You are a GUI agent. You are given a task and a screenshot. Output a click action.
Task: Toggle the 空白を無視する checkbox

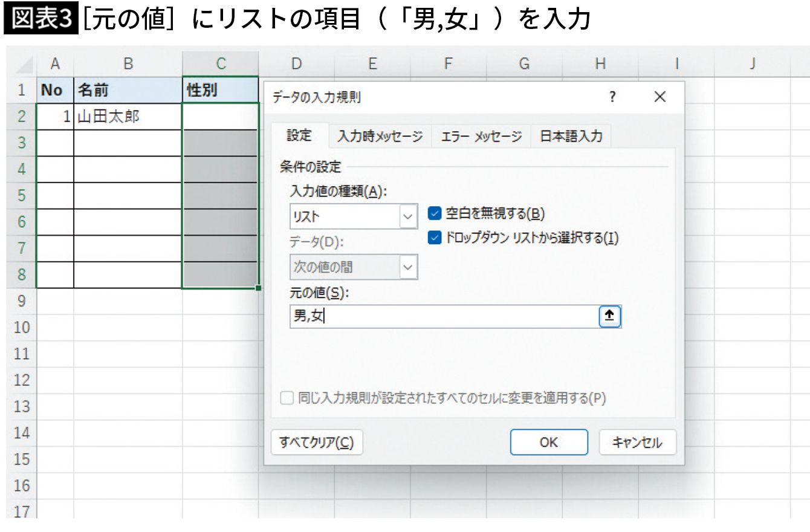click(x=435, y=213)
